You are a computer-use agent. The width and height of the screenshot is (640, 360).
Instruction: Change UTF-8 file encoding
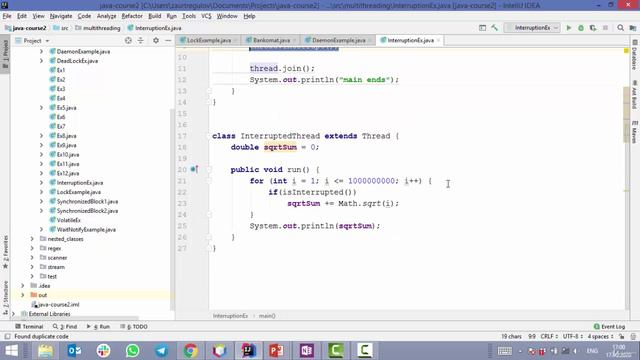coord(573,336)
